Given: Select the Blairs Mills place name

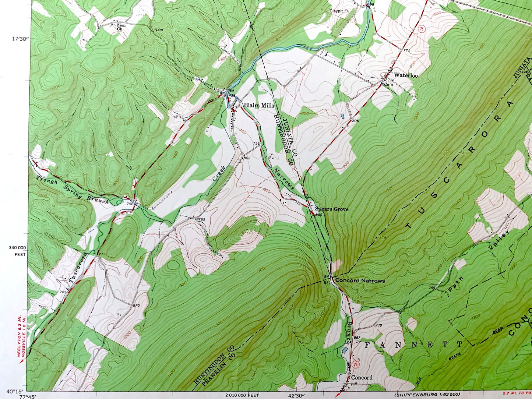Looking at the screenshot, I should click(258, 105).
